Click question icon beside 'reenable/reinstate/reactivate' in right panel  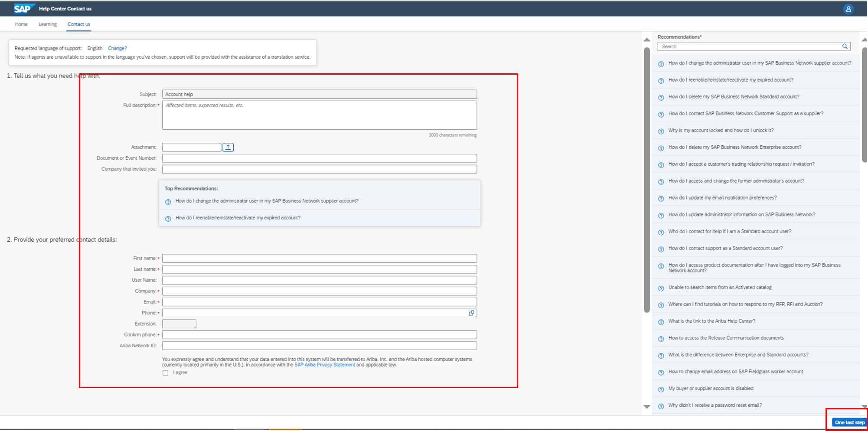click(661, 81)
